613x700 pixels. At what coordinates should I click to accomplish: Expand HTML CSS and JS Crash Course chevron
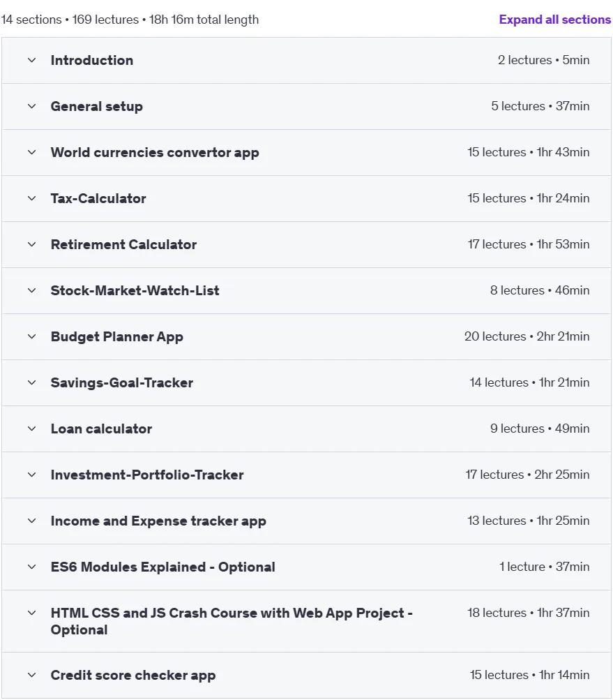31,613
